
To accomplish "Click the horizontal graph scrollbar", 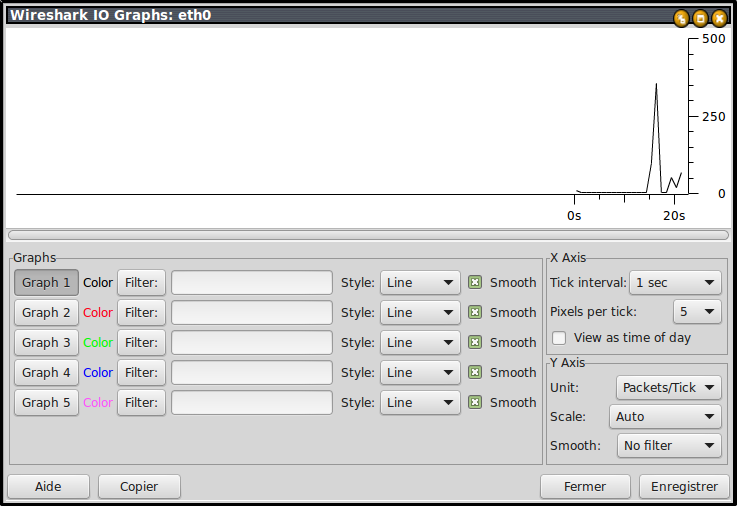I will pos(368,235).
